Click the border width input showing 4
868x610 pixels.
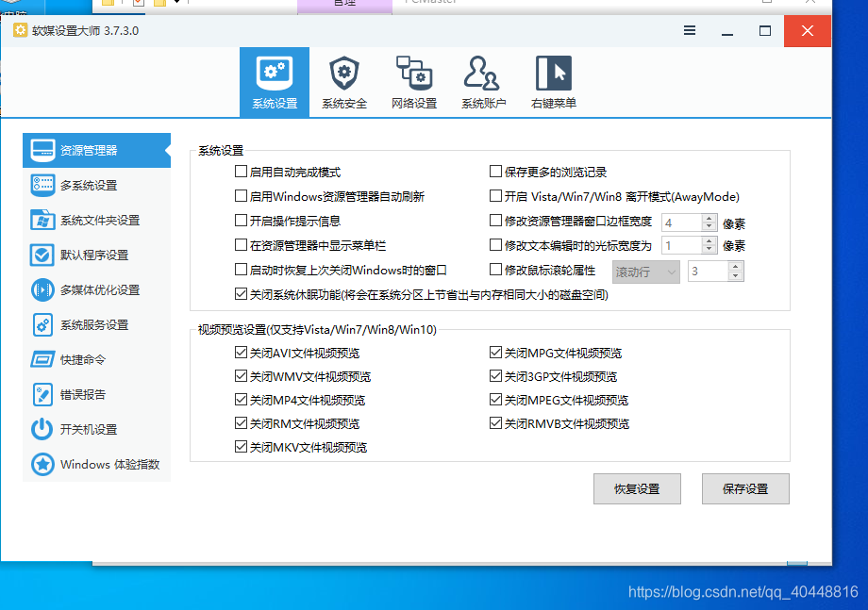681,223
